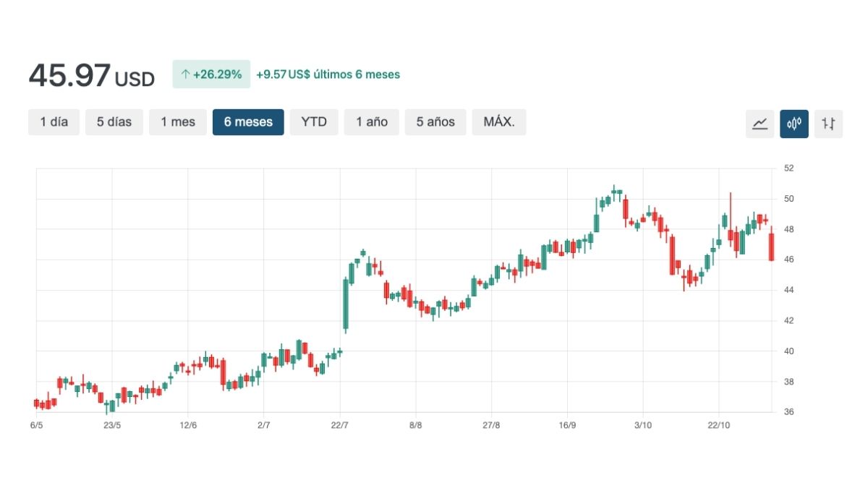Click the 50 price level axis label
868x488 pixels.
(x=789, y=199)
